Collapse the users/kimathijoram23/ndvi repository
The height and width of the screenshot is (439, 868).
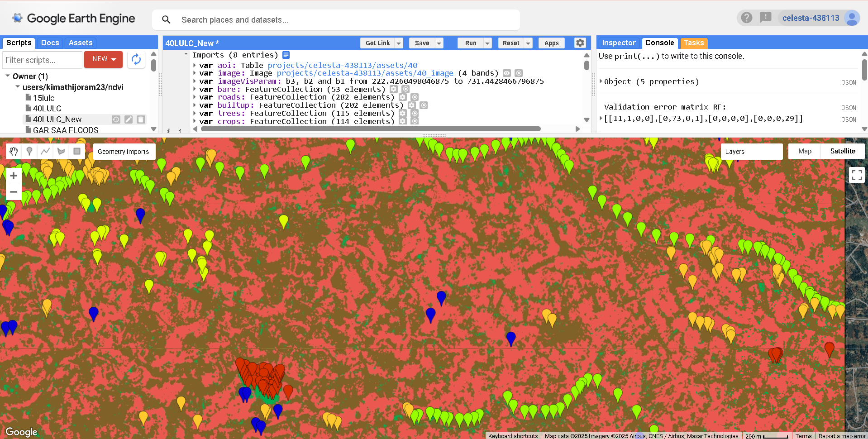tap(18, 86)
